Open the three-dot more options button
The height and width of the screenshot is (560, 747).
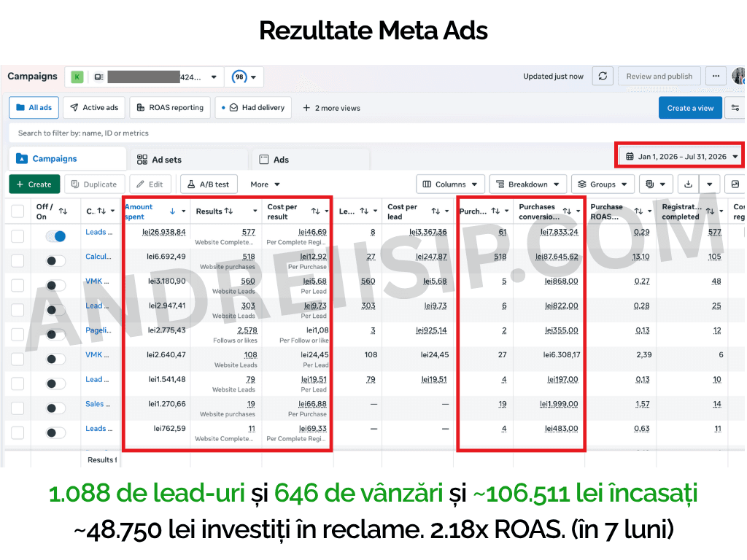[716, 76]
